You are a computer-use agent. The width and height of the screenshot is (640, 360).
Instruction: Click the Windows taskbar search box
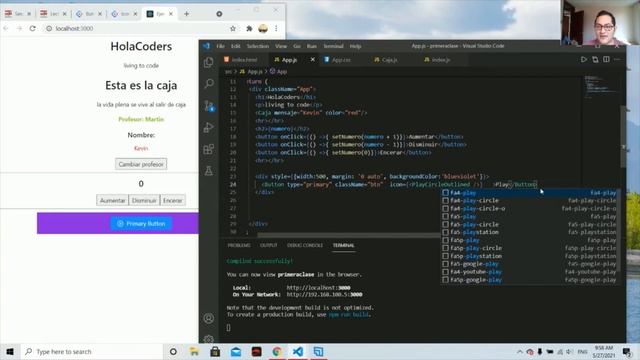point(92,351)
